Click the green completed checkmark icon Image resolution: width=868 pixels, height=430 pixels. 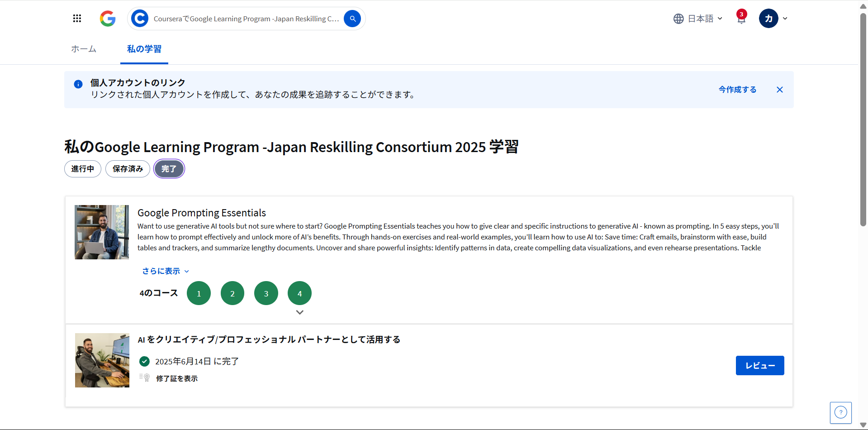click(x=144, y=361)
